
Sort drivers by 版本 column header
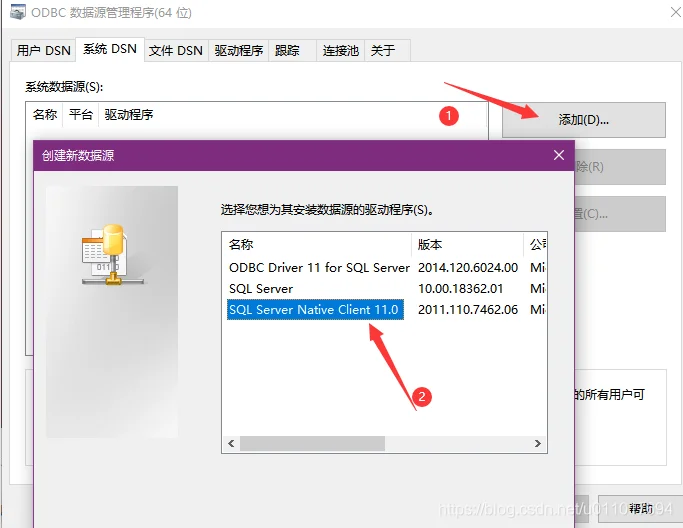click(467, 244)
